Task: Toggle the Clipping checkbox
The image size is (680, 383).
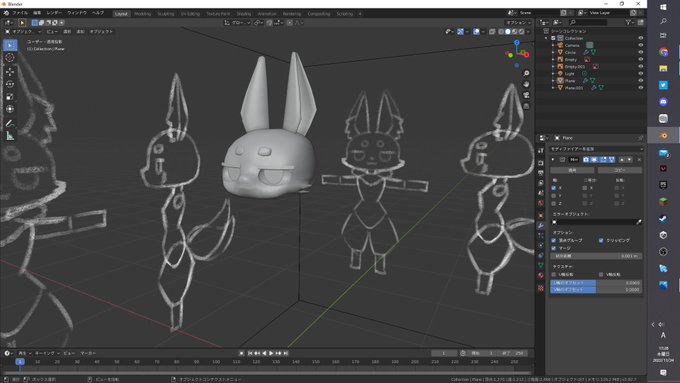Action: [601, 240]
